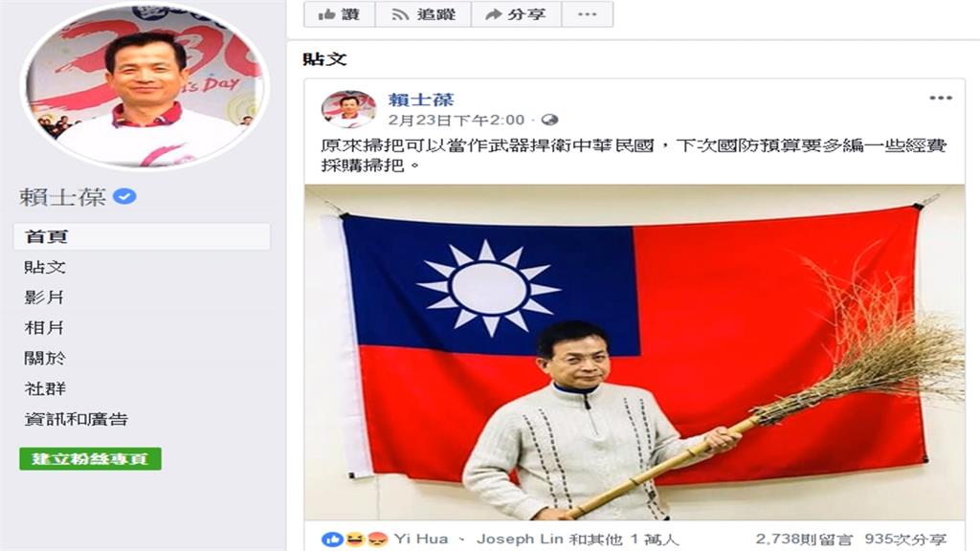Click the post timestamp 2月23日下午2:00
Viewport: 980px width, 551px height.
457,120
